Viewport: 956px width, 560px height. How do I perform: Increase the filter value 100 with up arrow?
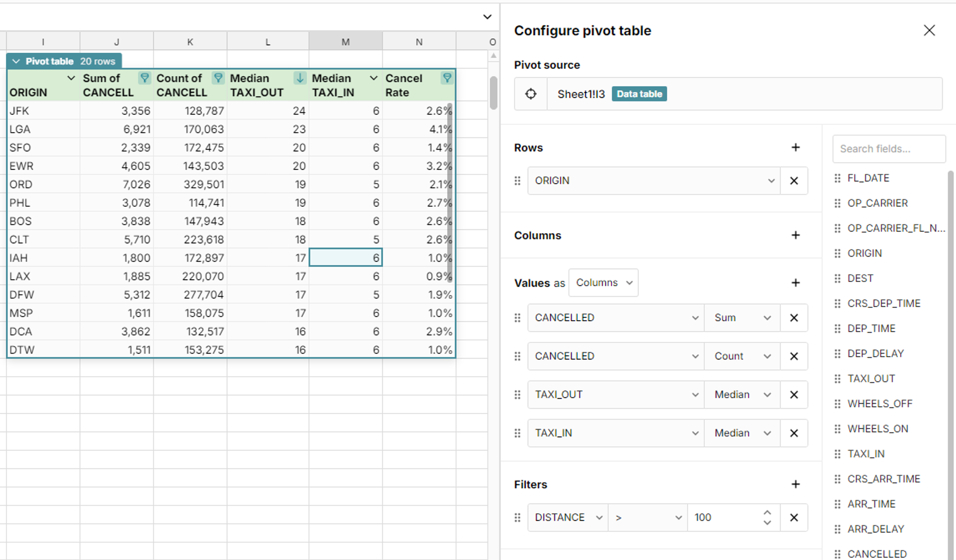coord(767,512)
